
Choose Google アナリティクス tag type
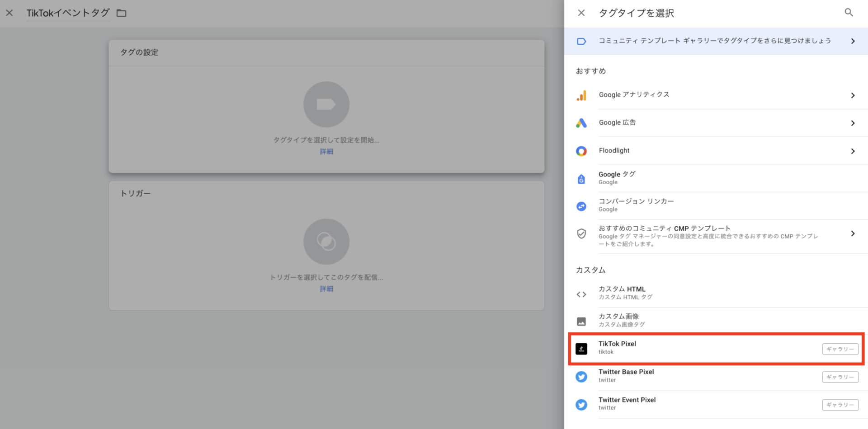(716, 95)
